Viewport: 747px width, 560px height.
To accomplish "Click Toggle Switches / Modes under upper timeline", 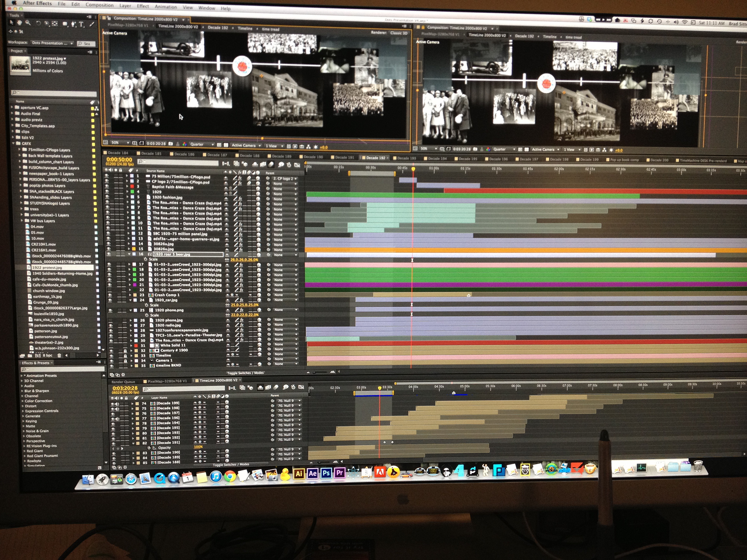I will pyautogui.click(x=245, y=373).
